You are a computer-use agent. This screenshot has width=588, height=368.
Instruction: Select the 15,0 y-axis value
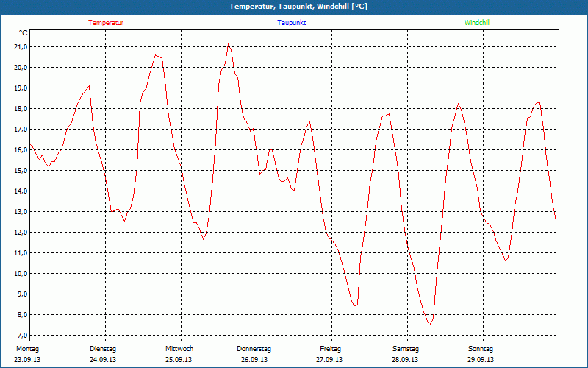(x=20, y=171)
